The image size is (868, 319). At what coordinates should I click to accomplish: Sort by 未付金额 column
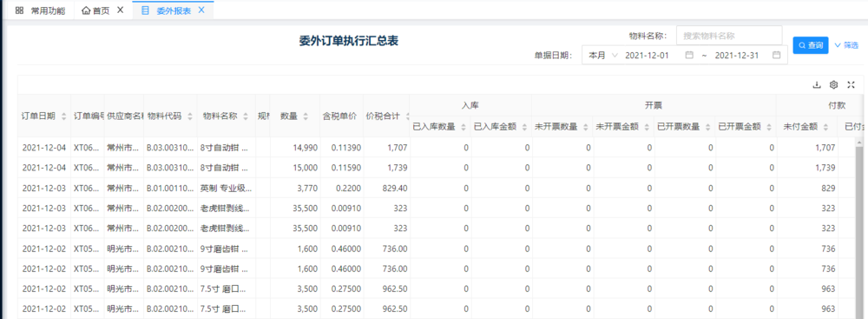(825, 127)
